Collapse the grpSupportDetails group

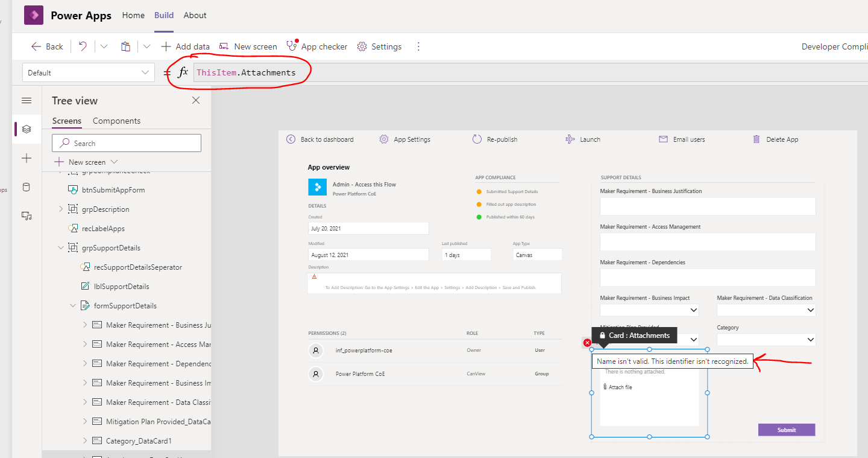pos(60,247)
